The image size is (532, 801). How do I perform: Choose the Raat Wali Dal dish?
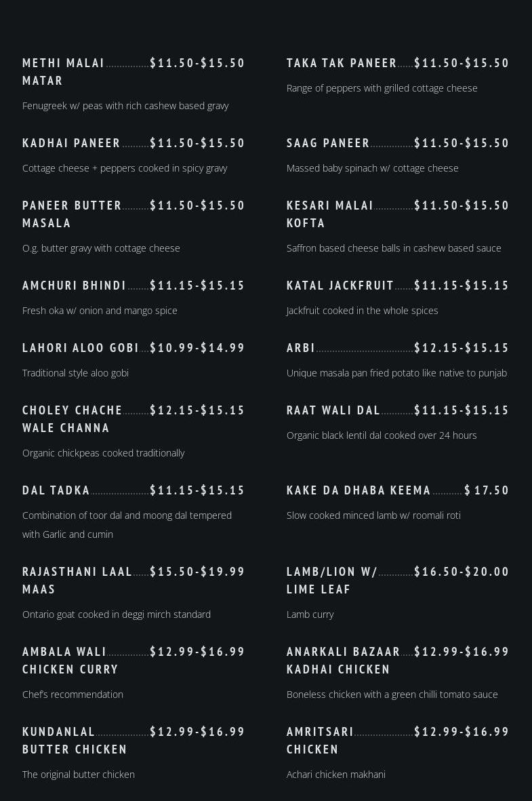tap(333, 410)
